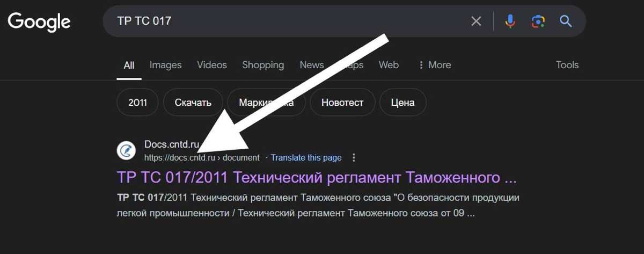Open the Tools filter options
Viewport: 644px width, 254px height.
pos(567,65)
